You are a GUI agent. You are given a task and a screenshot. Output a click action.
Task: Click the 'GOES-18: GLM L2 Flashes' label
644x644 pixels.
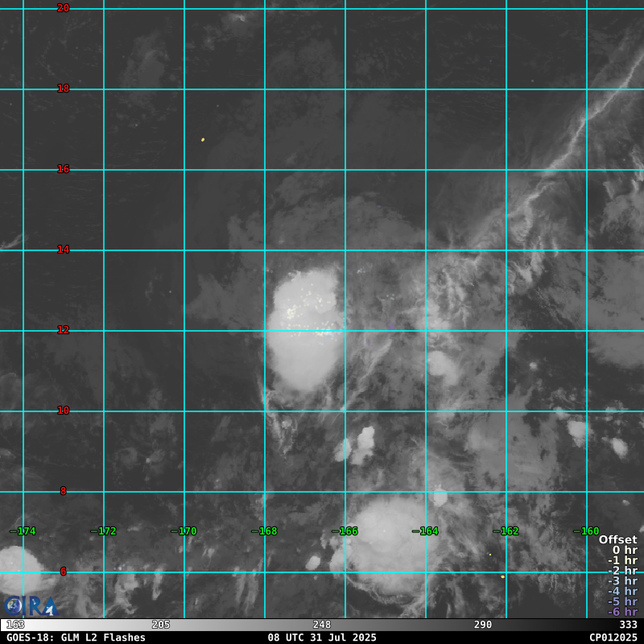[76, 638]
